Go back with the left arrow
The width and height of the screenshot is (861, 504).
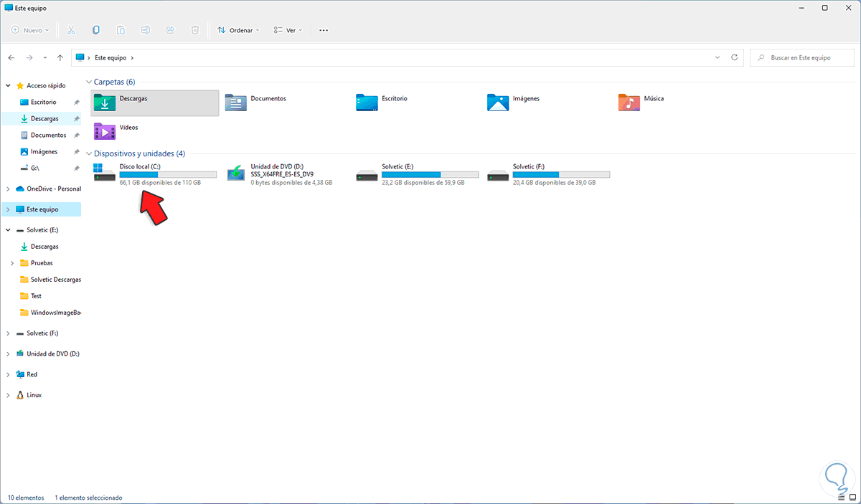click(11, 57)
